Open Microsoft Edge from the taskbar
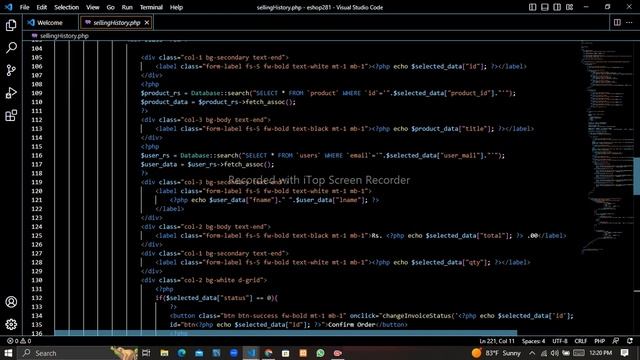The image size is (640, 360). pos(182,353)
